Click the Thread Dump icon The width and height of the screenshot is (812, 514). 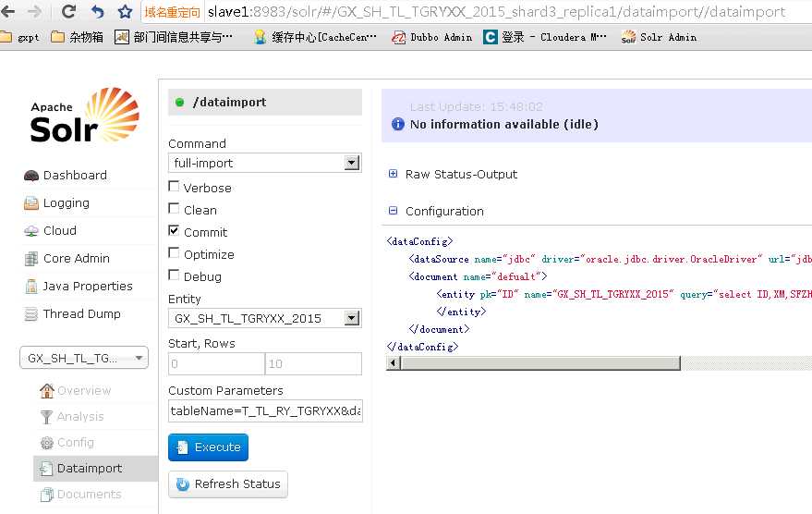31,314
